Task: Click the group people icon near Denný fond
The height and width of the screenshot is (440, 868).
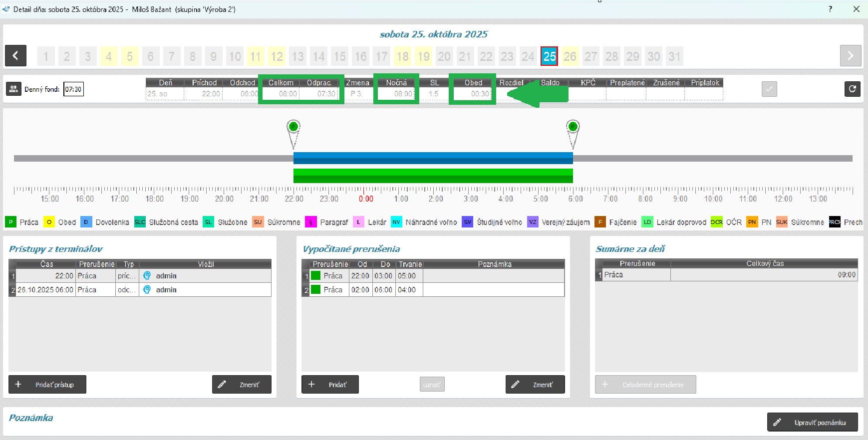Action: pyautogui.click(x=13, y=89)
